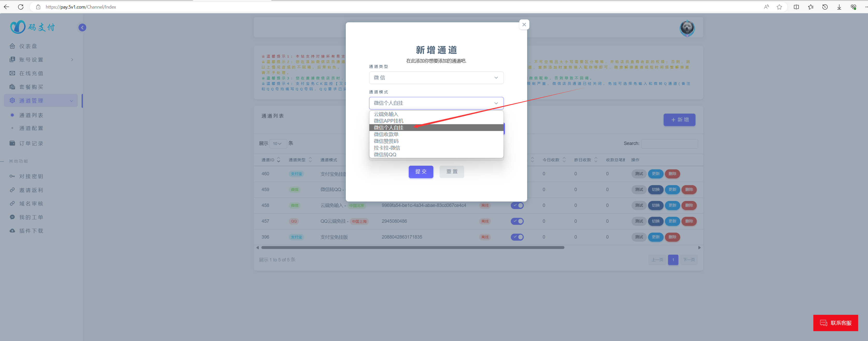868x341 pixels.
Task: Collapse sidebar with round arrow button
Action: coord(82,28)
